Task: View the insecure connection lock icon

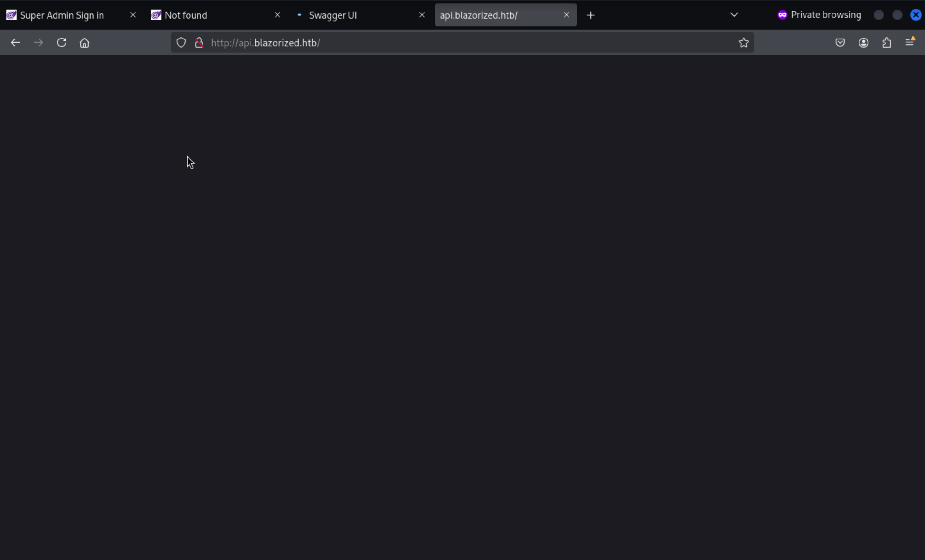Action: click(199, 43)
